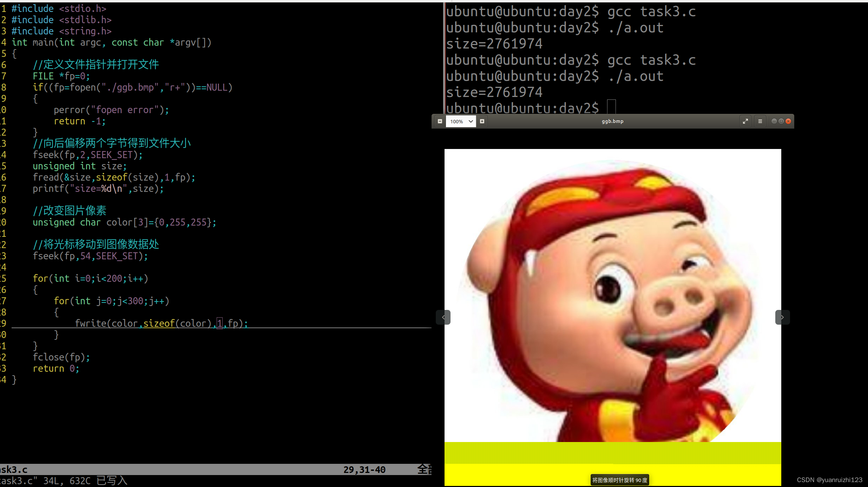The height and width of the screenshot is (487, 868).
Task: Click perror("fopen error") line
Action: point(111,110)
